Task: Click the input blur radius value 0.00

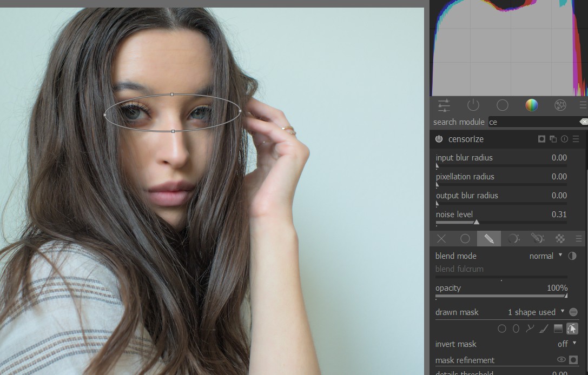Action: (x=559, y=158)
